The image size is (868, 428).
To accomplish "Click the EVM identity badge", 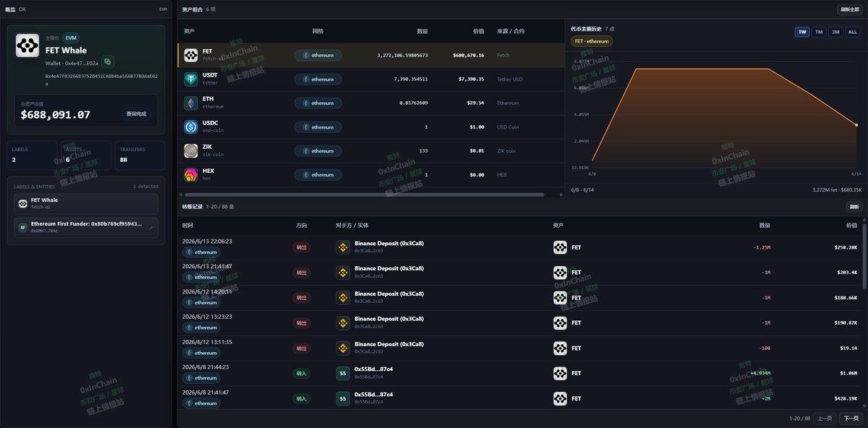I will [71, 38].
